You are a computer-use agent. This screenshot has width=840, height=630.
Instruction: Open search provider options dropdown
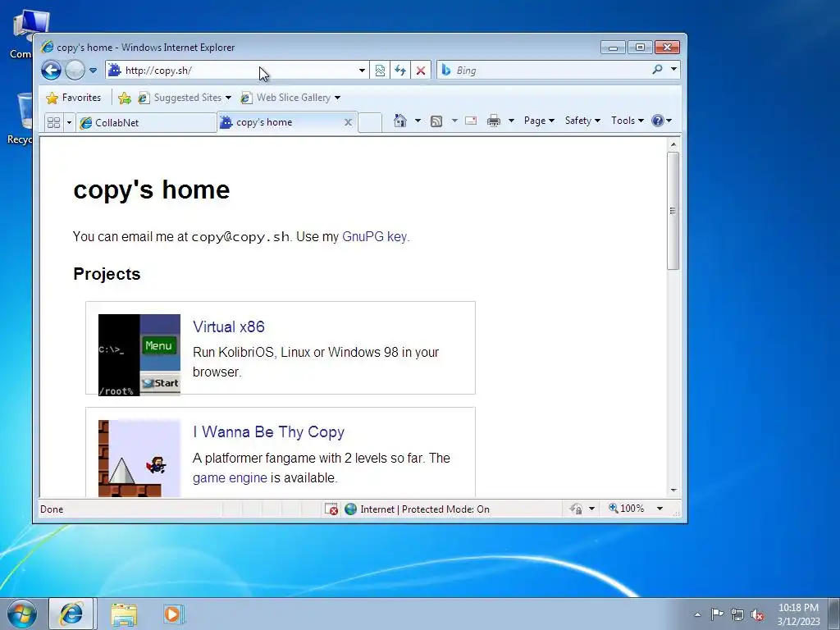coord(674,69)
